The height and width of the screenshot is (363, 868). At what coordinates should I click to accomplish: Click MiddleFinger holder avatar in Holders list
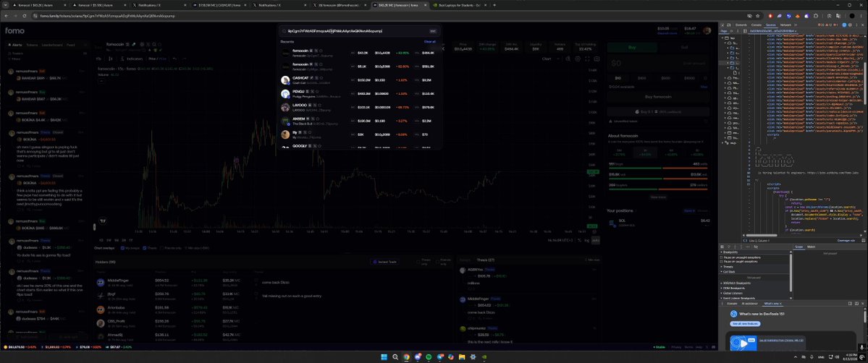[100, 282]
